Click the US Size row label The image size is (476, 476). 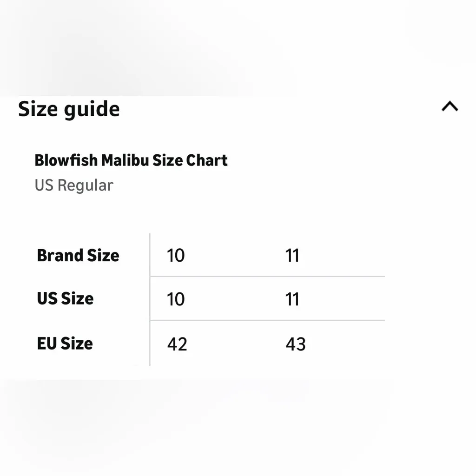65,298
